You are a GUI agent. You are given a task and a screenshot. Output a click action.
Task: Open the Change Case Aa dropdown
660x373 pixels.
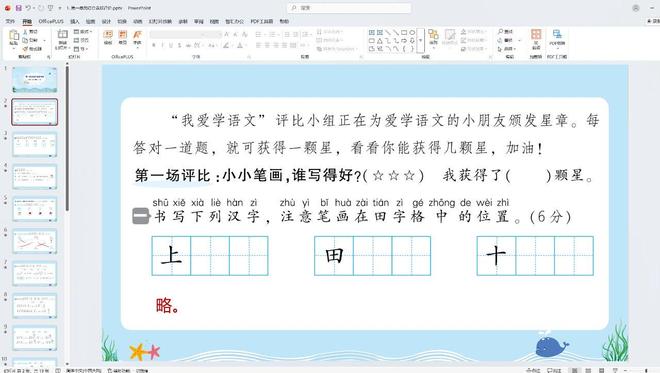coord(212,45)
